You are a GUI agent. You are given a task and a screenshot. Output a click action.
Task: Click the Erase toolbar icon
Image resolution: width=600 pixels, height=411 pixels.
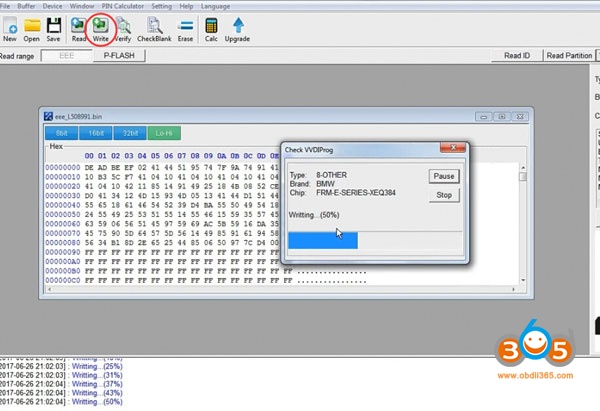(x=185, y=29)
